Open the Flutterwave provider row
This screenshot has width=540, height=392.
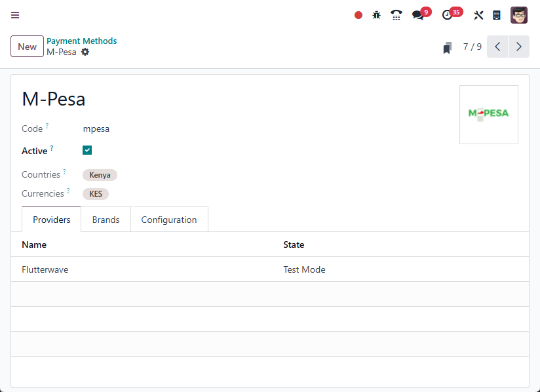[270, 269]
